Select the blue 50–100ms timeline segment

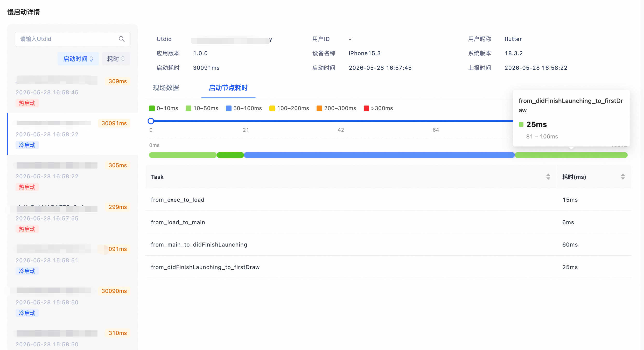(379, 155)
